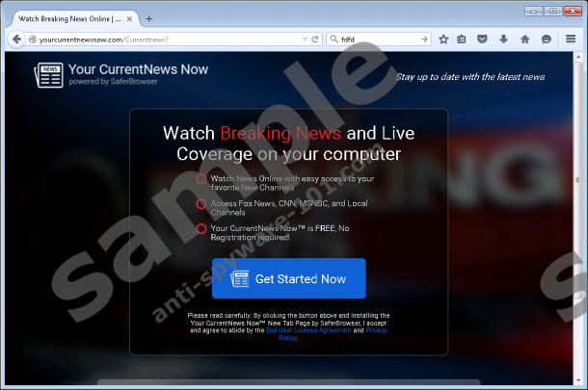Open the chat bubble icon in toolbar
The image size is (588, 390).
point(547,39)
